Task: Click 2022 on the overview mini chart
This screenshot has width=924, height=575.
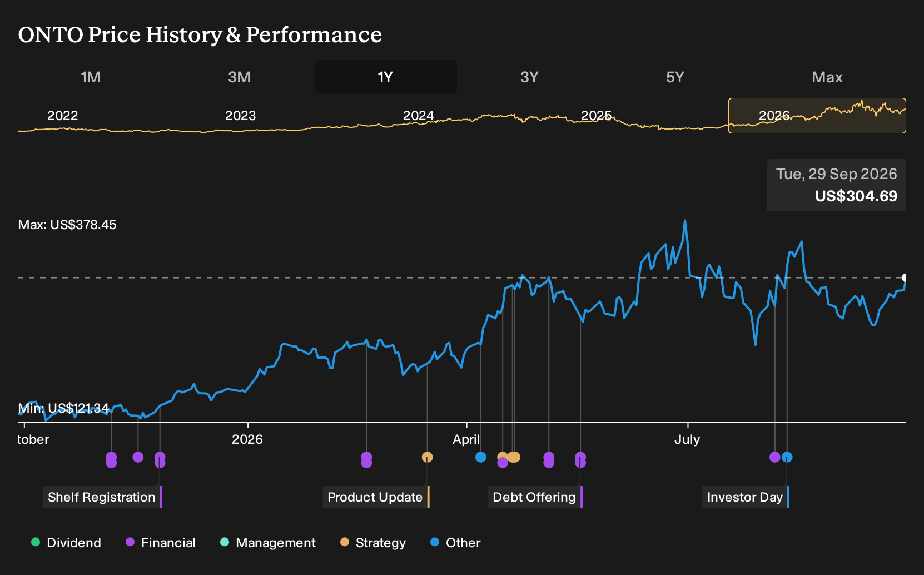Action: point(62,116)
